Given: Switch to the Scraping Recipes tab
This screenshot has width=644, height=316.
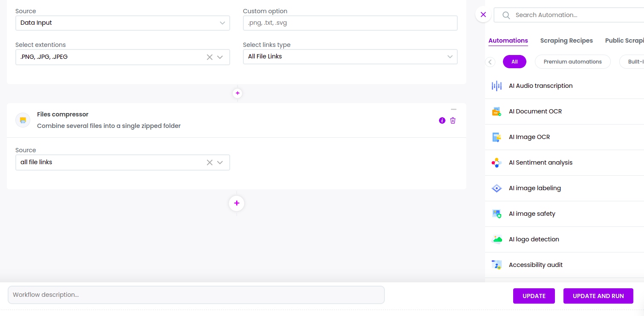Looking at the screenshot, I should (x=566, y=41).
